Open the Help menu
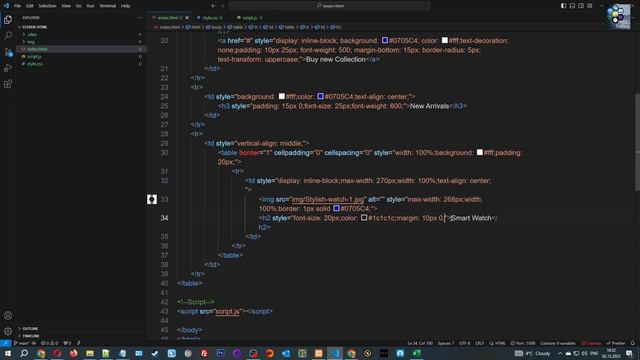640x360 pixels. (x=125, y=6)
